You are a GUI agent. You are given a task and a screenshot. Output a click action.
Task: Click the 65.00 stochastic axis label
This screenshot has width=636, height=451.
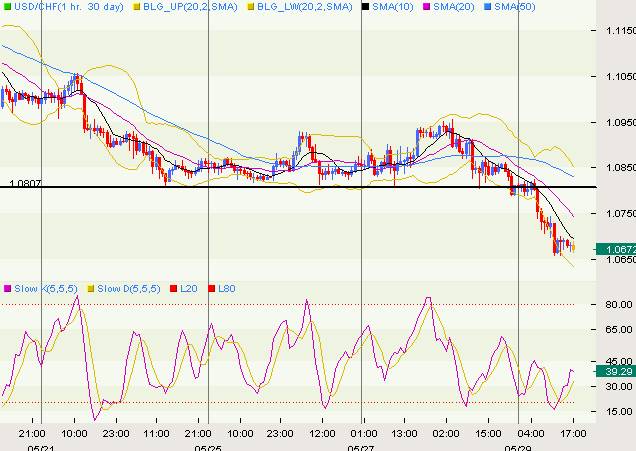pyautogui.click(x=619, y=329)
